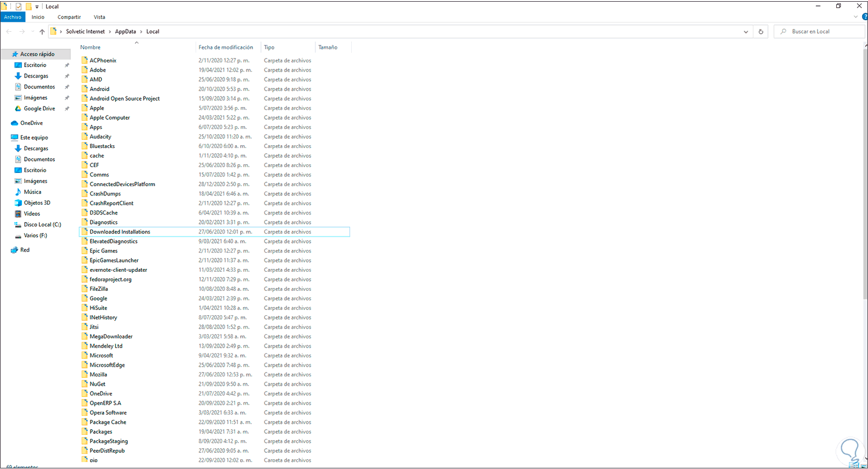Image resolution: width=868 pixels, height=469 pixels.
Task: Select the Este equipo computer icon
Action: point(14,138)
